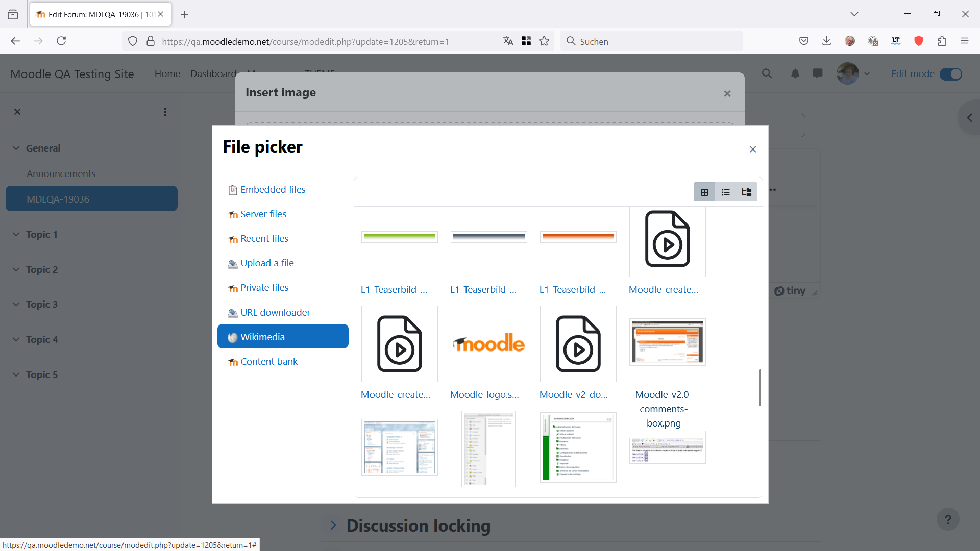Open Firefox application menu
This screenshot has height=551, width=980.
coord(965,41)
